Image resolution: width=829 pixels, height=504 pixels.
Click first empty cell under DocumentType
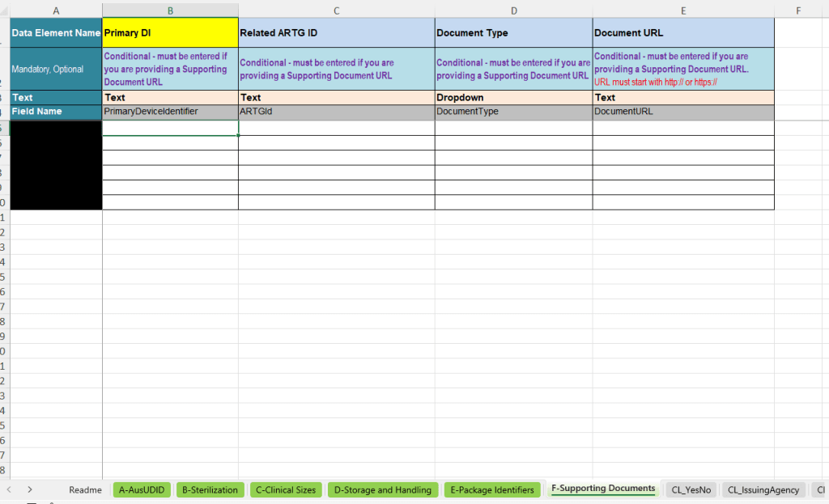513,128
